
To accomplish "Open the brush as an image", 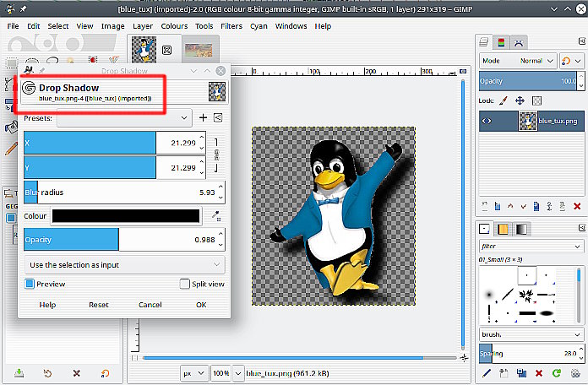I will (x=575, y=373).
